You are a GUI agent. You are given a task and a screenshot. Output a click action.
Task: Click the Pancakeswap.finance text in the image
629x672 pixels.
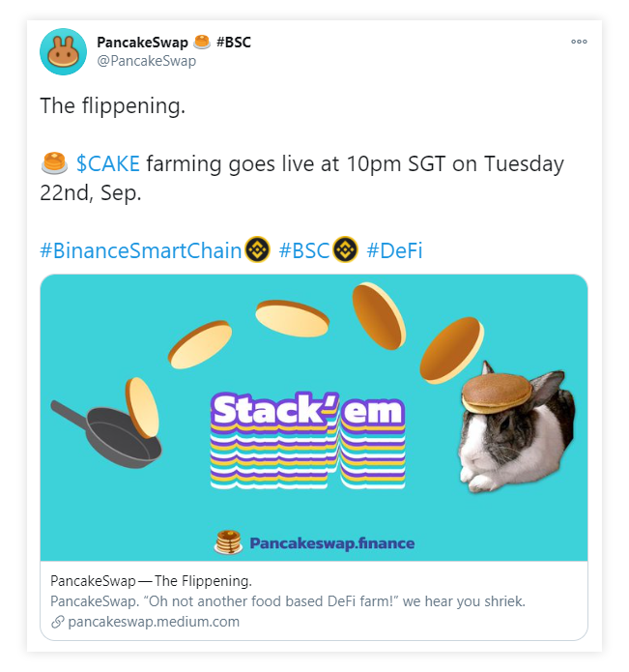pyautogui.click(x=331, y=543)
